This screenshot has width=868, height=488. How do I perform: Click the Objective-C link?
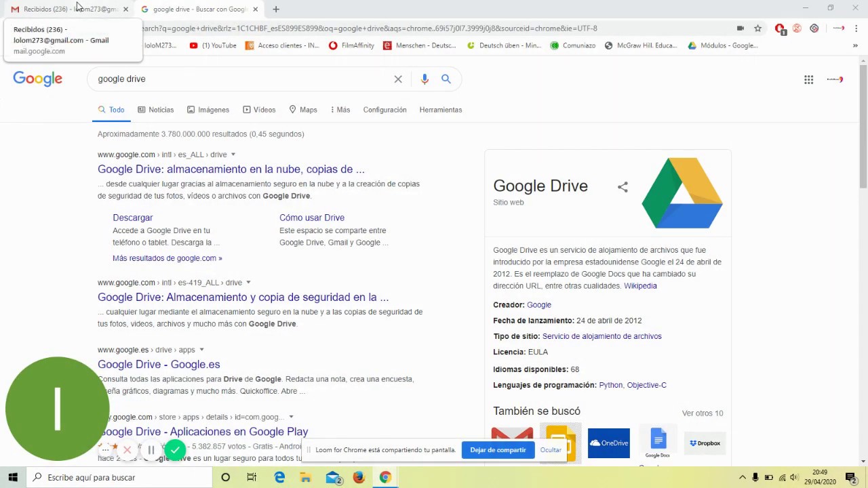pyautogui.click(x=647, y=385)
